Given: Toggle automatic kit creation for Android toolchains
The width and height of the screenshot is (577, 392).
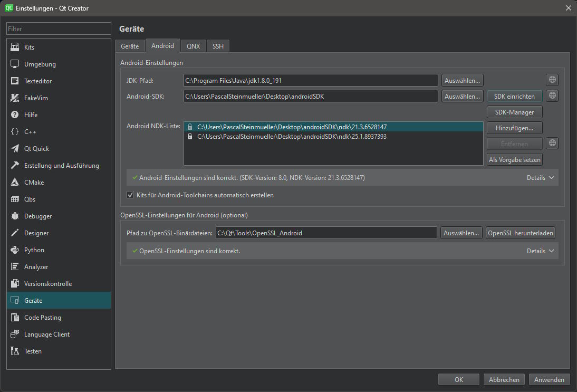Looking at the screenshot, I should point(130,195).
